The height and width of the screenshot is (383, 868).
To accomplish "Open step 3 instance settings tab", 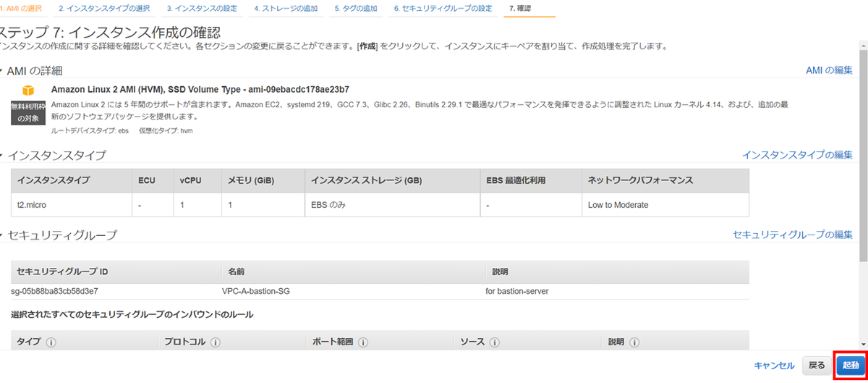I will pos(203,9).
